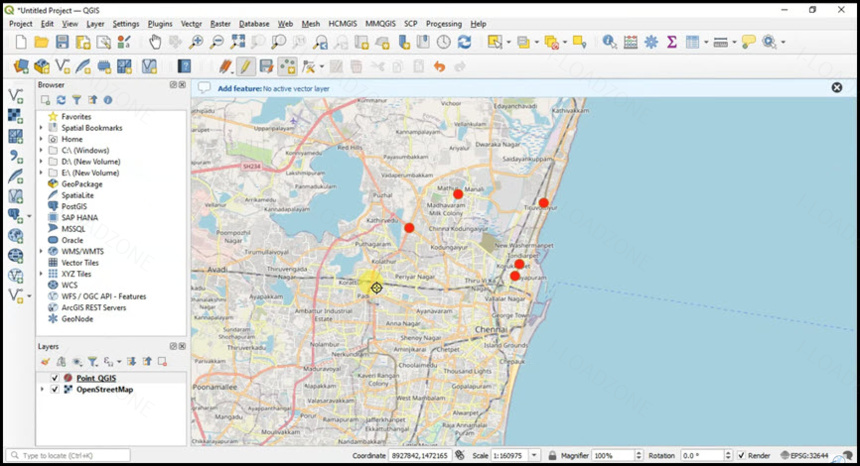860x466 pixels.
Task: Click New GeoPackage Layer icon
Action: pyautogui.click(x=42, y=67)
